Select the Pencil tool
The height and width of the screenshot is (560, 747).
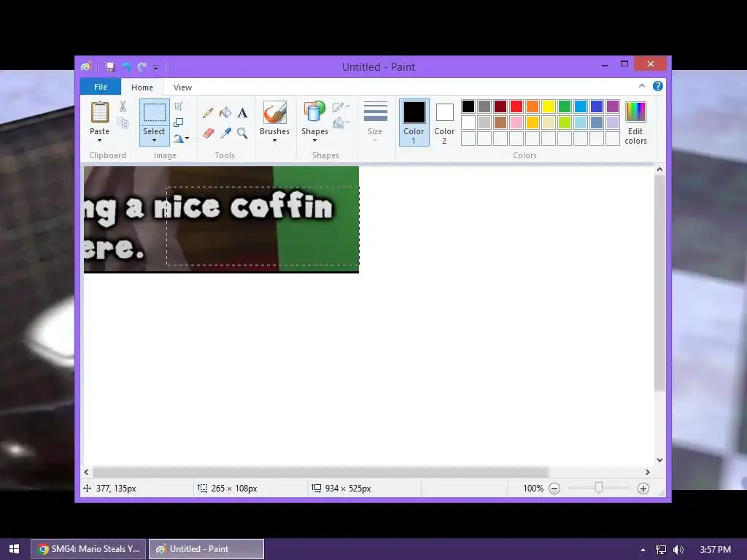point(208,113)
